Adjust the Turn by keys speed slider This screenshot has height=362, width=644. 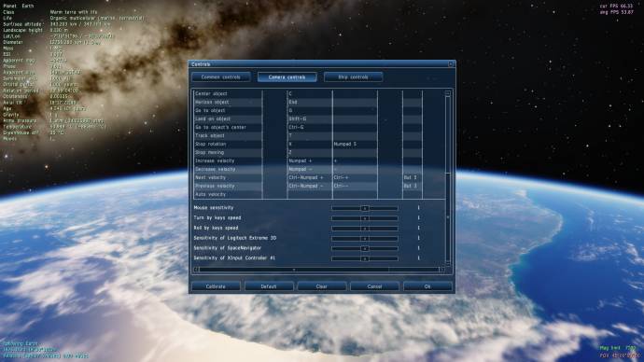click(365, 218)
